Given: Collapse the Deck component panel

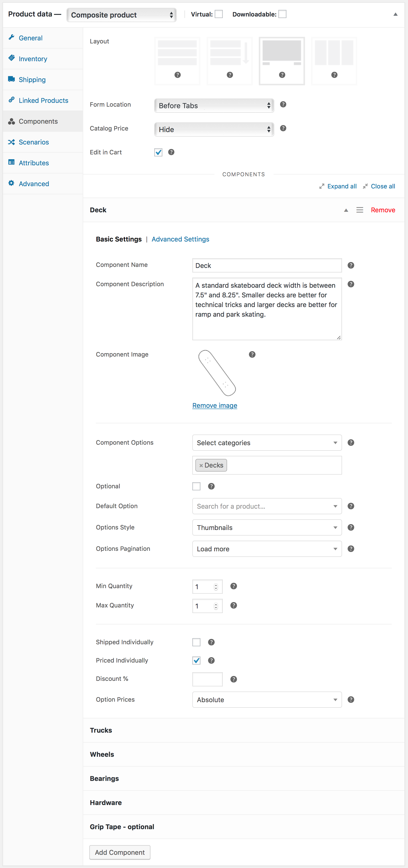Looking at the screenshot, I should (x=346, y=210).
